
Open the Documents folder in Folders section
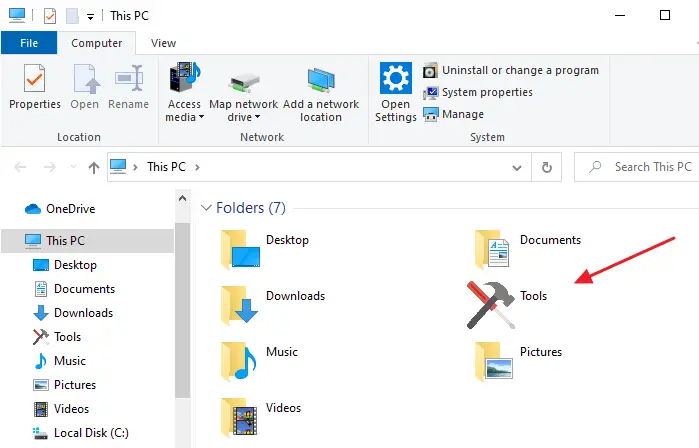pyautogui.click(x=528, y=250)
